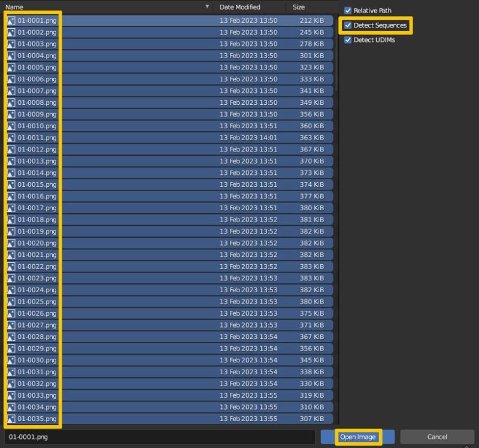Viewport: 479px width, 448px height.
Task: Click the image icon of 01-0023.png
Action: pos(11,279)
